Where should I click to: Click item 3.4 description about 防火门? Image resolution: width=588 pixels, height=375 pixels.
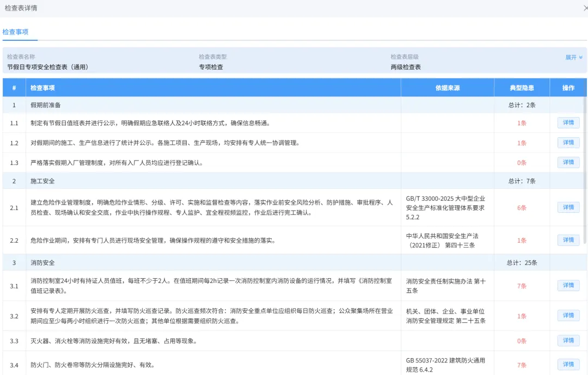[93, 365]
